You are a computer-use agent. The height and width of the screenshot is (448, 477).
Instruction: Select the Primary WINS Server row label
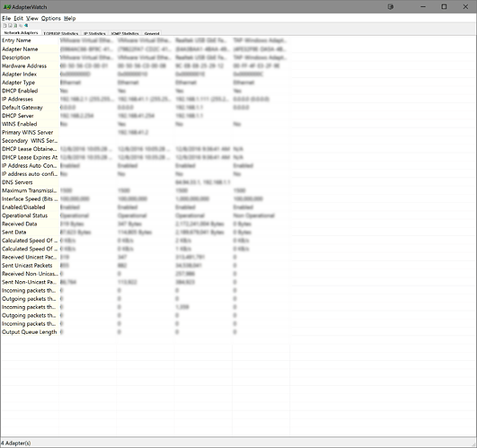27,132
